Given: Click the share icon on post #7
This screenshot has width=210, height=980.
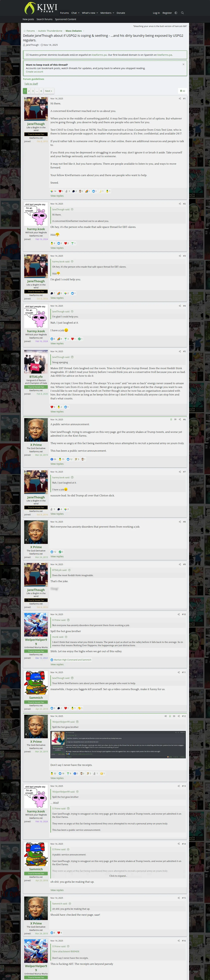Looking at the screenshot, I should (x=180, y=472).
